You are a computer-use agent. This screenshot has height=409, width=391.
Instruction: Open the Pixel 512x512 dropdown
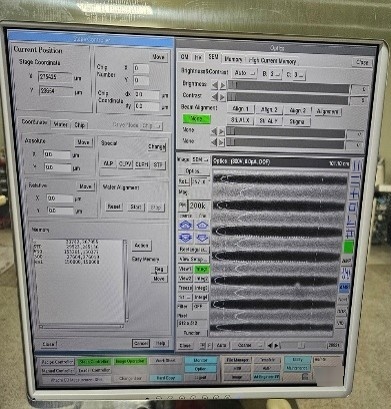(192, 323)
